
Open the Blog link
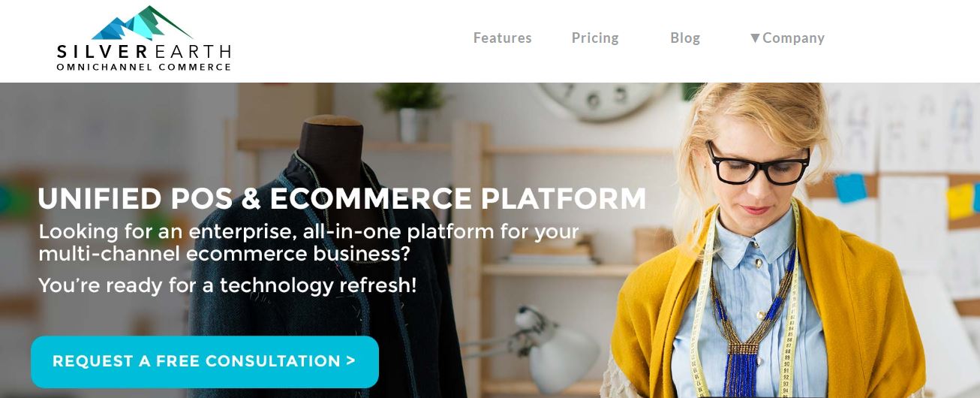coord(685,38)
